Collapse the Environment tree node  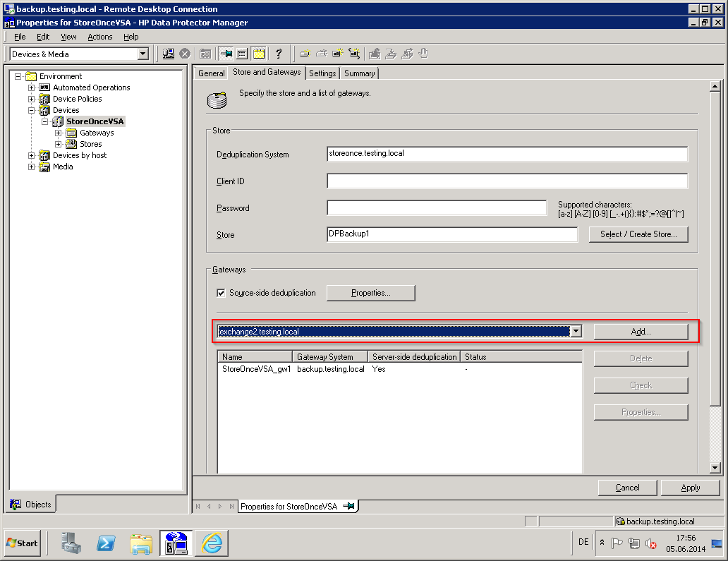18,76
